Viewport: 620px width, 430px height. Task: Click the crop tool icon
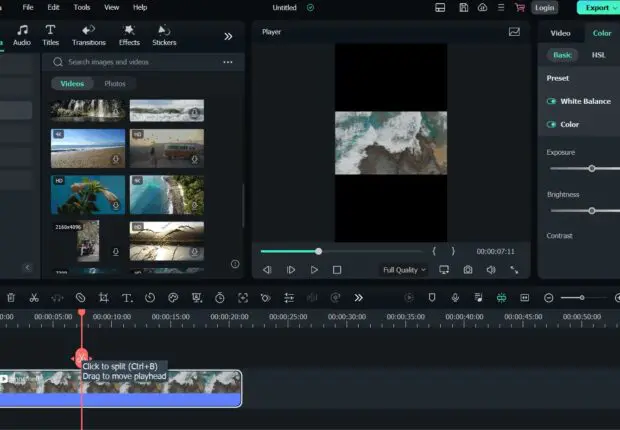pyautogui.click(x=104, y=297)
